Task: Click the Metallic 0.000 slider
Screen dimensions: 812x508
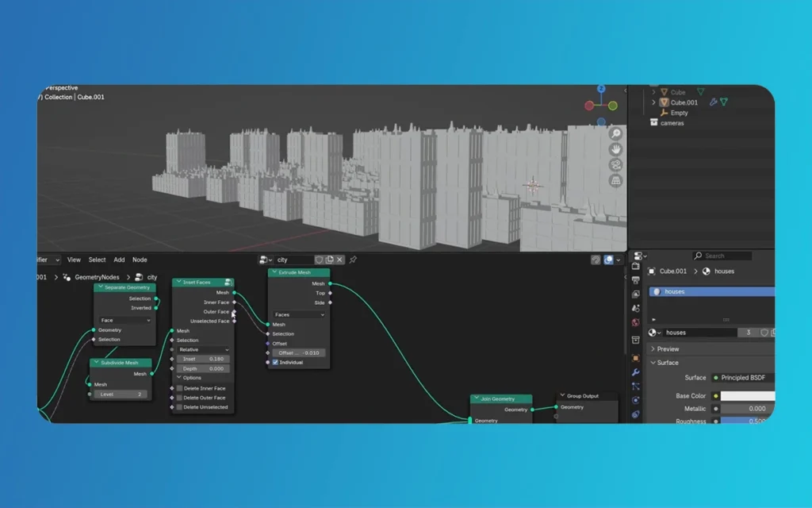Action: (748, 409)
